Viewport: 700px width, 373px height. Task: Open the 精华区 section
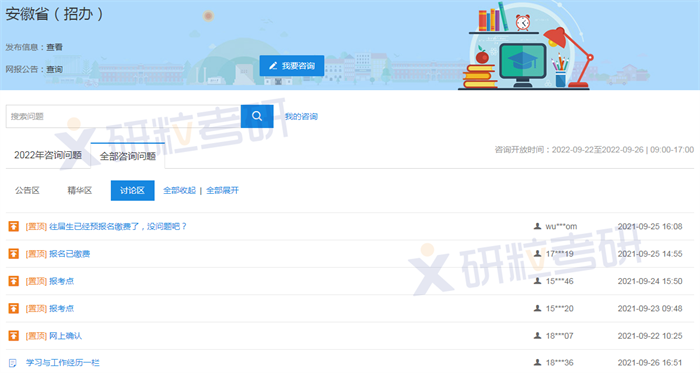click(80, 191)
